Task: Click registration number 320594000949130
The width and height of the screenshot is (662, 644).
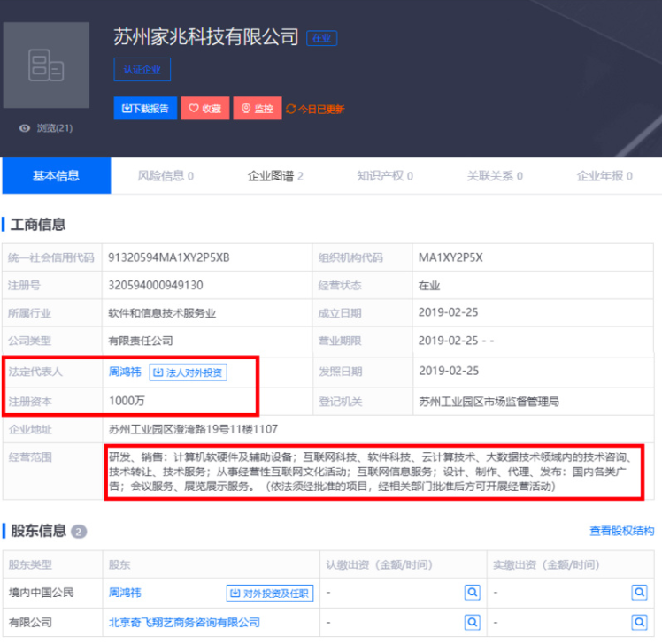Action: (156, 285)
